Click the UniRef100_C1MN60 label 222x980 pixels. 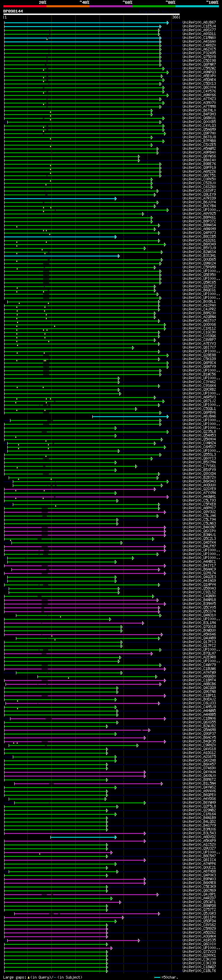click(x=199, y=38)
